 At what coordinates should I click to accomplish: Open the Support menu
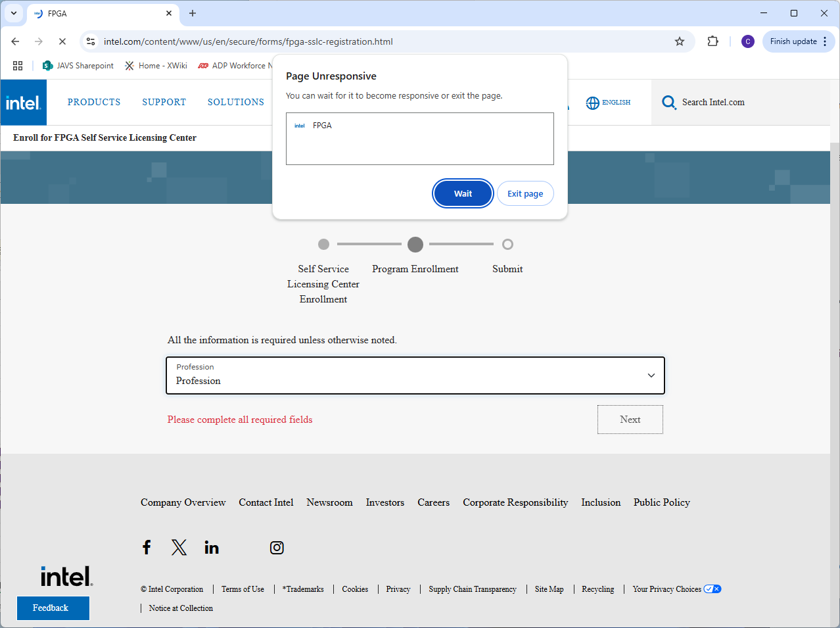164,103
